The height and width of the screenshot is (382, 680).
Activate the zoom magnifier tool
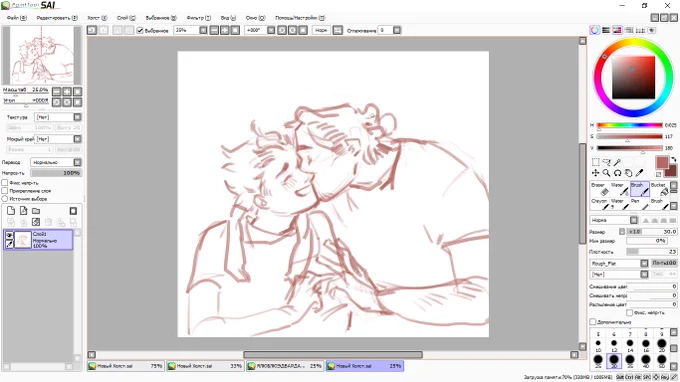606,173
